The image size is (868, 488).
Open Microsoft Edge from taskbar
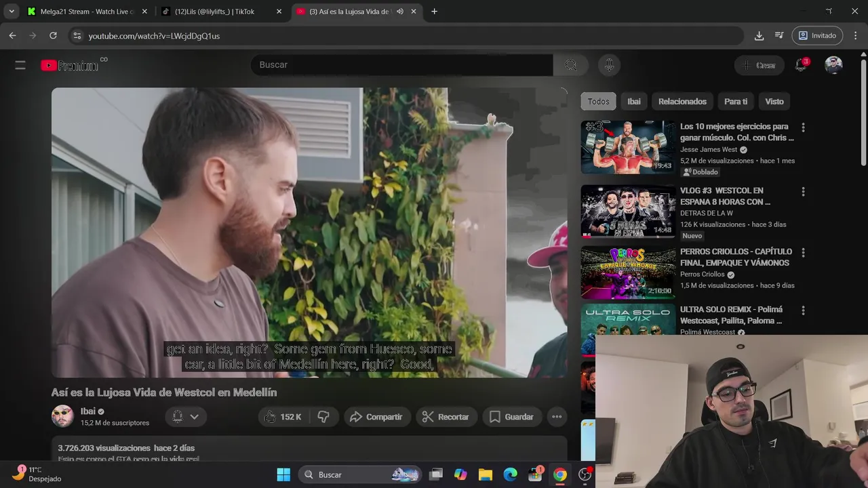coord(510,474)
